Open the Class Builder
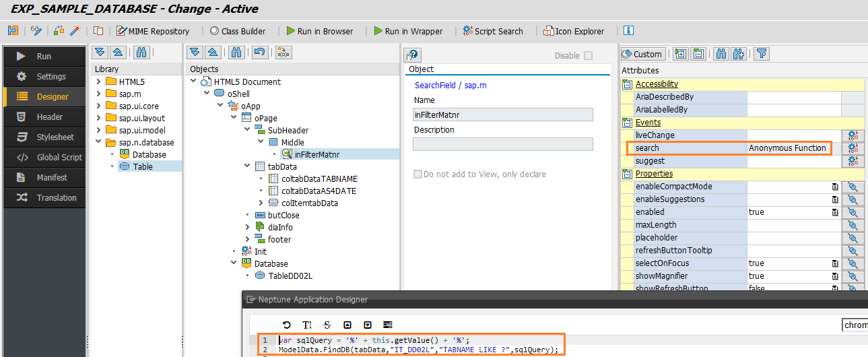The height and width of the screenshot is (357, 868). pos(238,31)
